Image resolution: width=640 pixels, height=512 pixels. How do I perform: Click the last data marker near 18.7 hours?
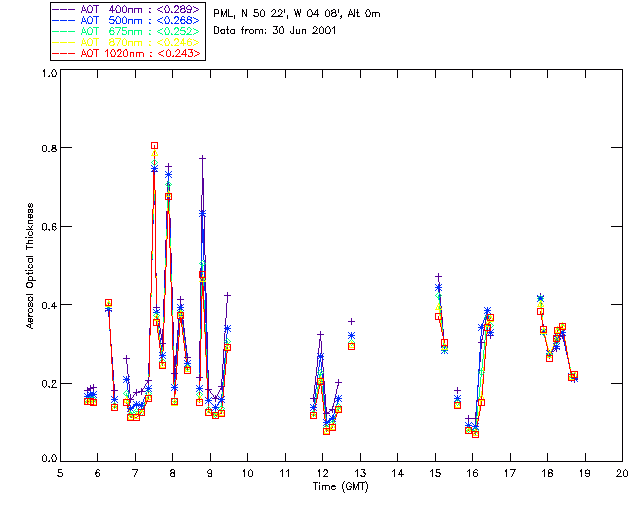574,375
